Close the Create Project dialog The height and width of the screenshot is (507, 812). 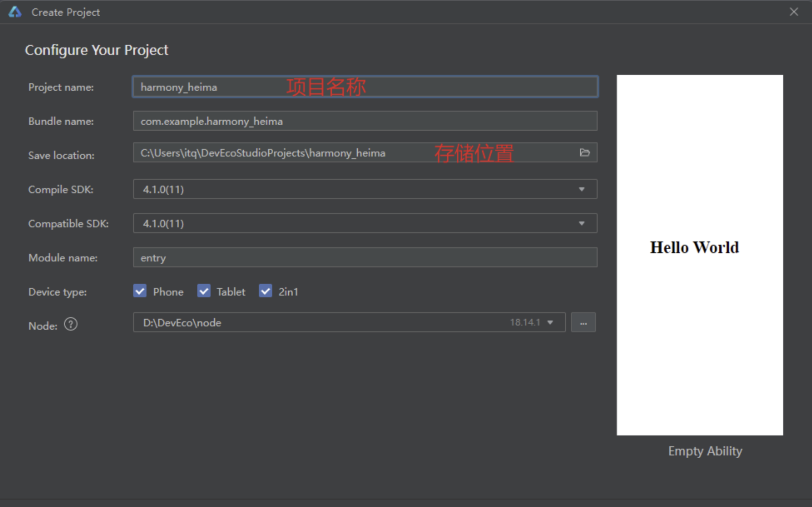[x=794, y=12]
